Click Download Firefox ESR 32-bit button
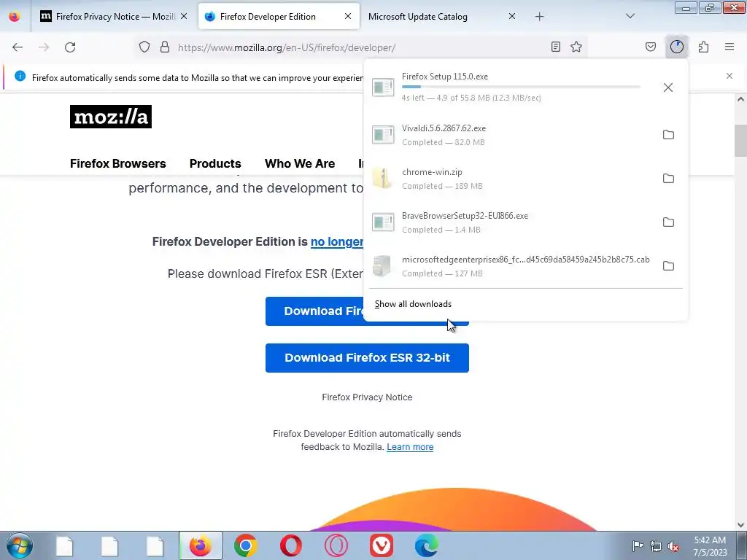Screen dimensions: 747x560 [x=367, y=358]
